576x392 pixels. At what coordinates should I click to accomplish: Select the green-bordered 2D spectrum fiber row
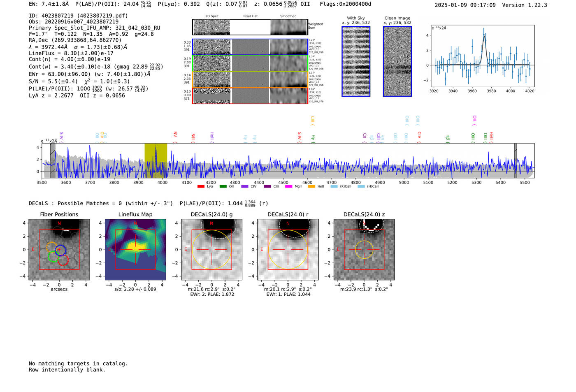pos(250,63)
